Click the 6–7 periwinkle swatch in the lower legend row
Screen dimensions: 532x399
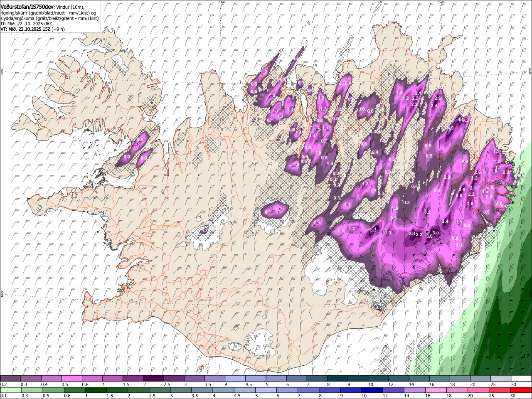coord(287,390)
